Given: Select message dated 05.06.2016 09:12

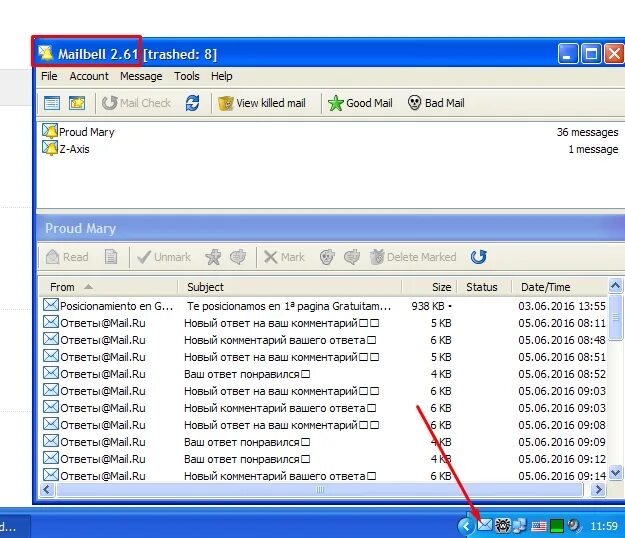Looking at the screenshot, I should pos(323,459).
